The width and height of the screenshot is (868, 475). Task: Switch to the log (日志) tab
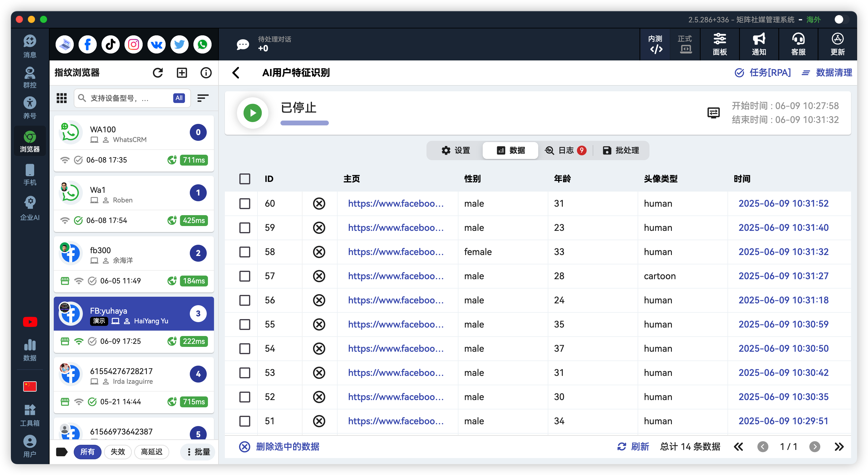click(565, 150)
